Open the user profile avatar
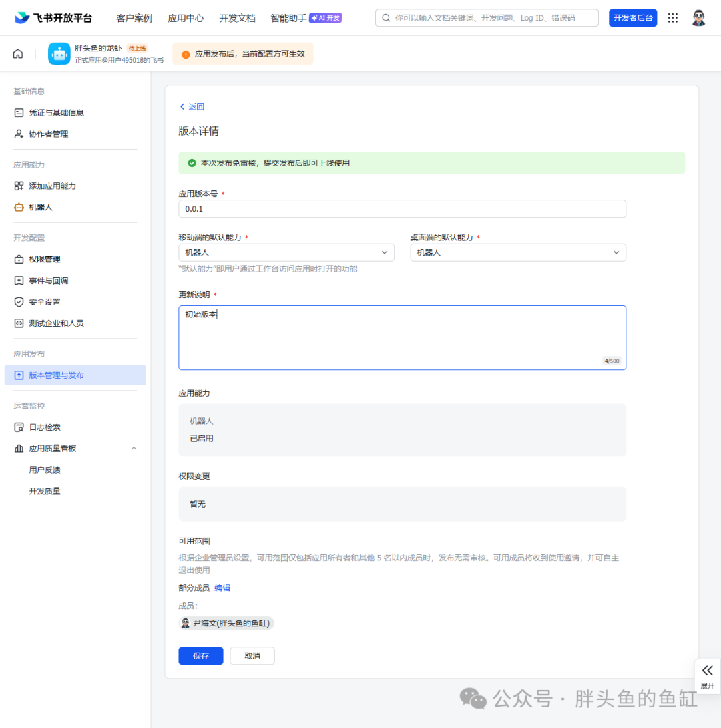The image size is (721, 728). [x=699, y=18]
